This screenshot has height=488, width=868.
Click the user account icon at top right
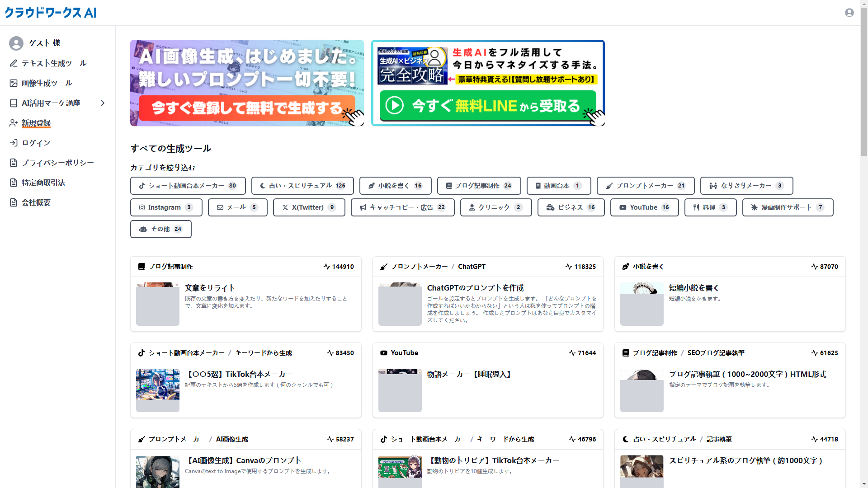849,13
